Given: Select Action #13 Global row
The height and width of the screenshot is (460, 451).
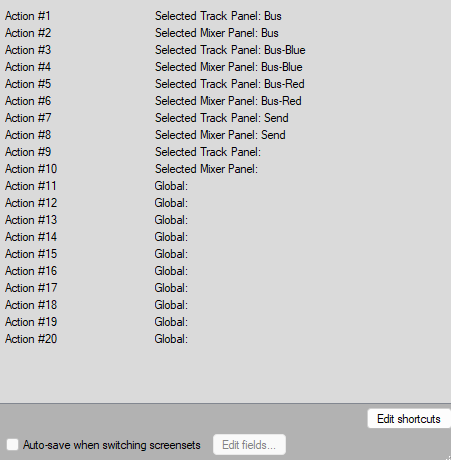Looking at the screenshot, I should [x=225, y=220].
